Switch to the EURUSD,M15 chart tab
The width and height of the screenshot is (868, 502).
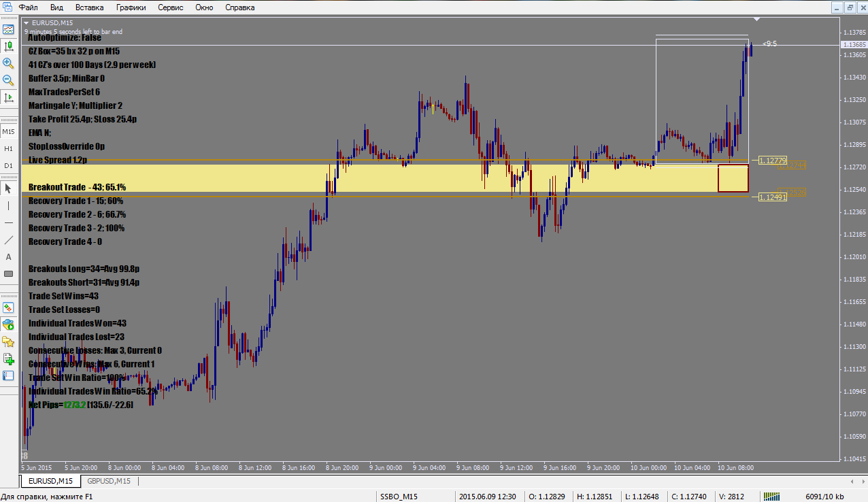pyautogui.click(x=50, y=481)
